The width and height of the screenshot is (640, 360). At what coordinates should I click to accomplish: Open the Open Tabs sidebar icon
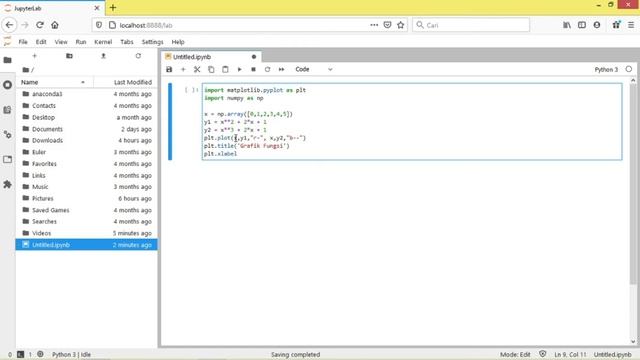7,160
